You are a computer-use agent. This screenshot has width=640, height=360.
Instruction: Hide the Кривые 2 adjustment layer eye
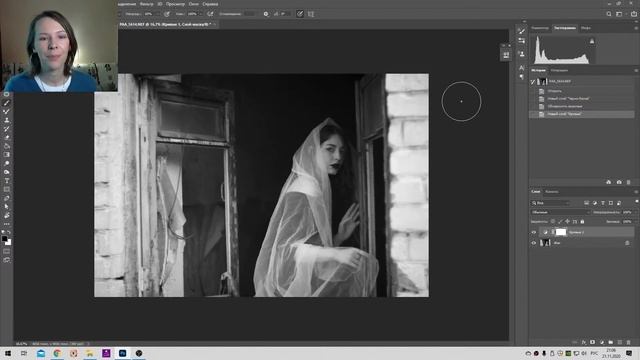pos(533,232)
